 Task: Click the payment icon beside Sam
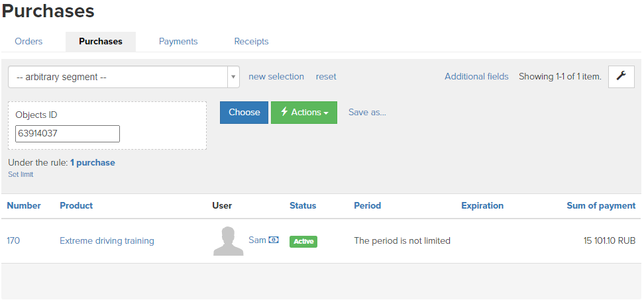274,240
